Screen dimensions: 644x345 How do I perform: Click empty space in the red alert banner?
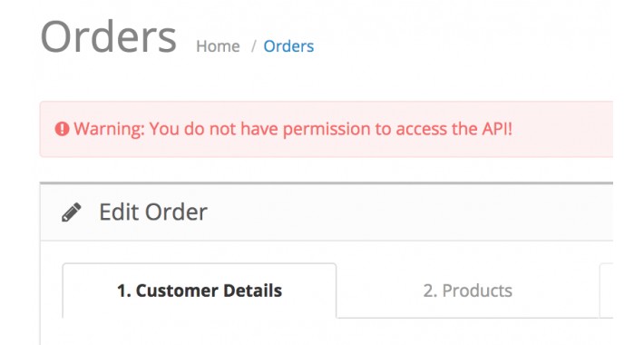coord(562,129)
